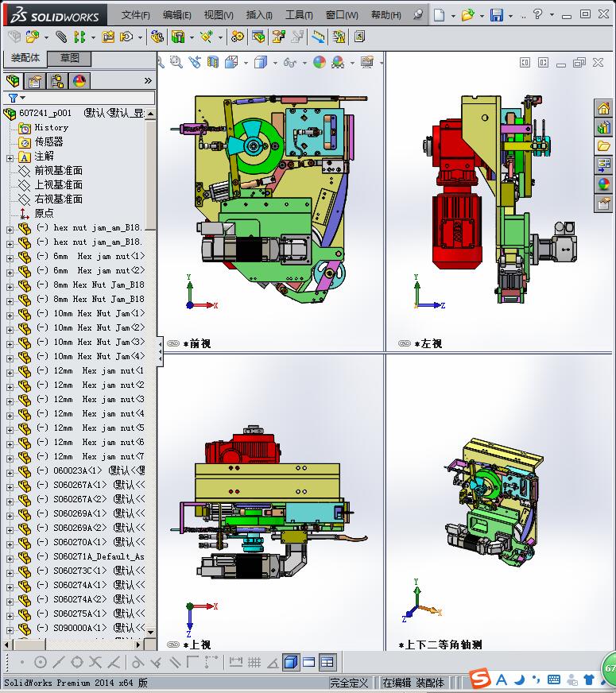Click the Bill of Materials icon
The image size is (616, 693).
[258, 37]
